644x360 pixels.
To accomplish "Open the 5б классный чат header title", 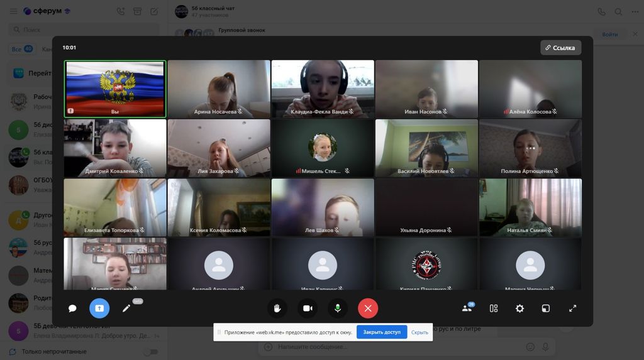I will [213, 8].
